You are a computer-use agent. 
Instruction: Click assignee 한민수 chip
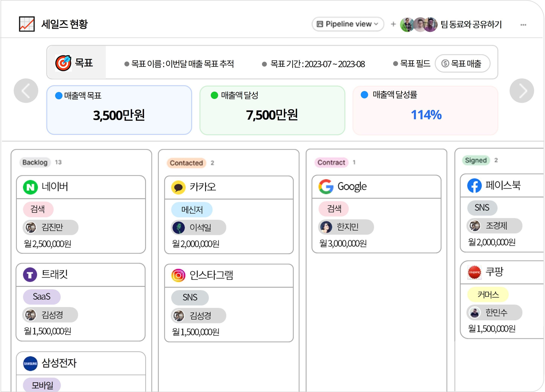494,313
